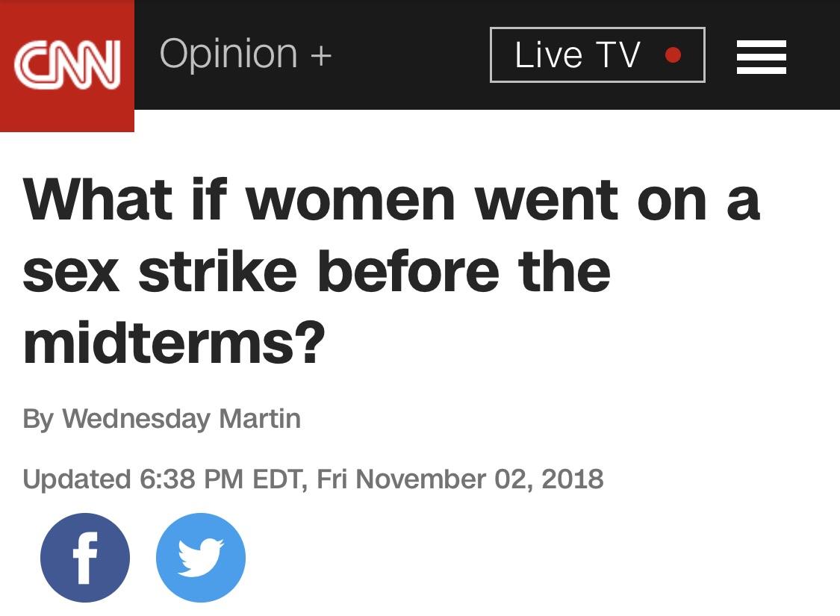Tweet the article via Twitter bird icon

201,557
